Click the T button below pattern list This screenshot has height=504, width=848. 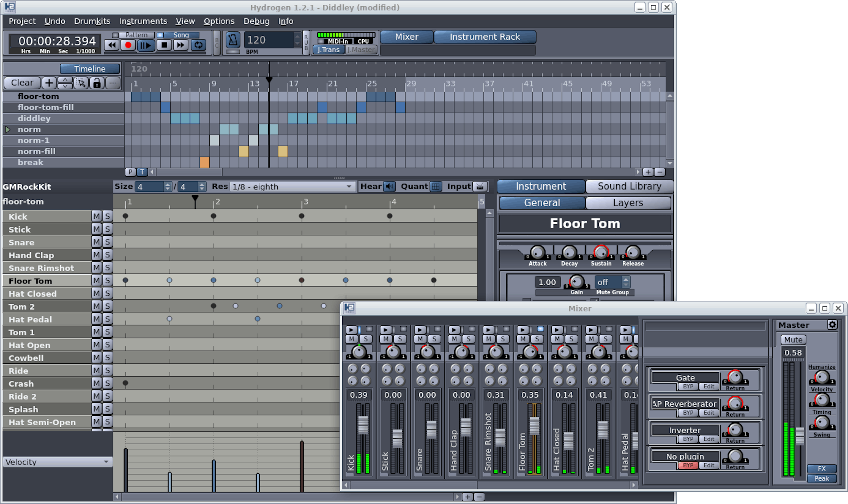[142, 172]
